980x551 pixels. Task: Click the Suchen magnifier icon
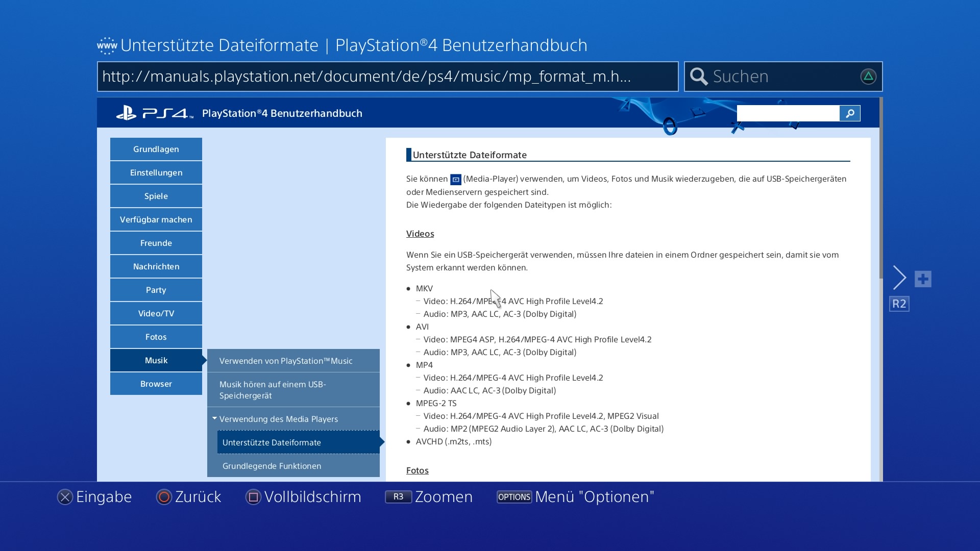tap(699, 77)
